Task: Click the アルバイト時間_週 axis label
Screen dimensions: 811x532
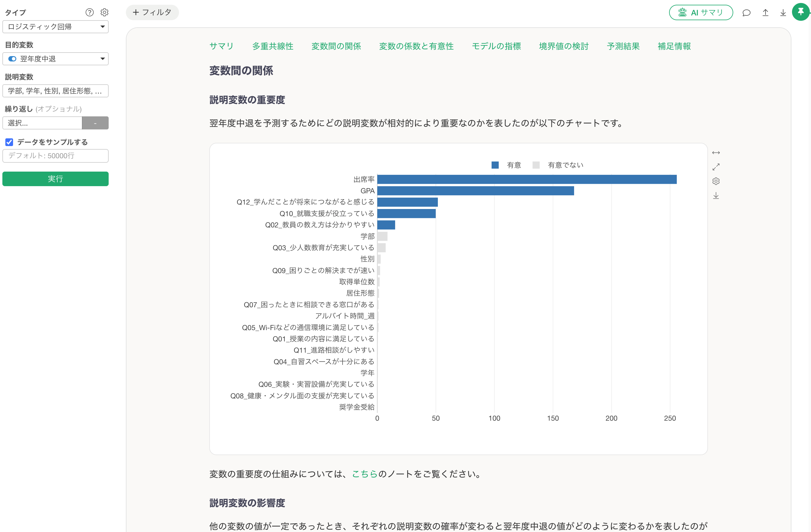Action: pos(345,316)
